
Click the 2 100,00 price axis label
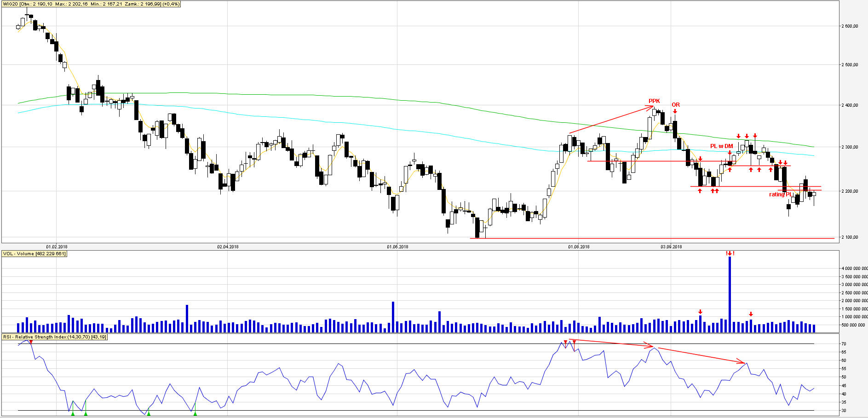[x=851, y=237]
